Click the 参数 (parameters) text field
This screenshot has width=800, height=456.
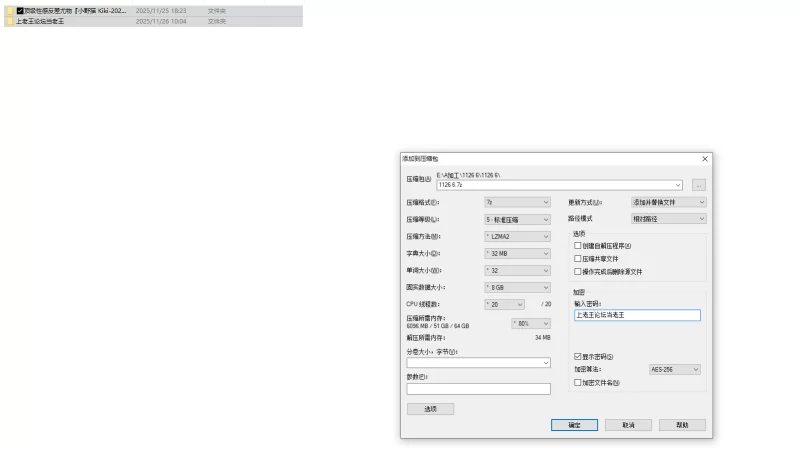(x=479, y=389)
